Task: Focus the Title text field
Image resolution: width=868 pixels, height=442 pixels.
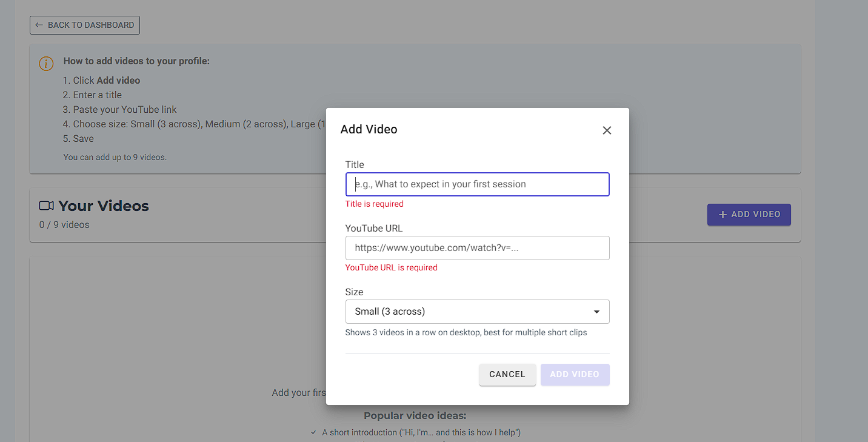Action: pos(477,184)
